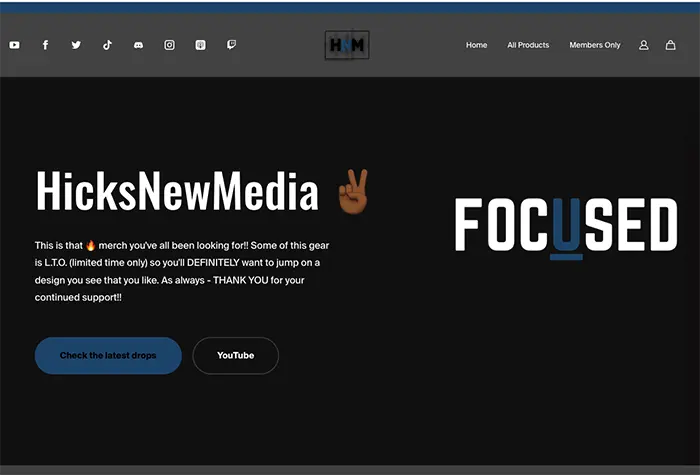Click the HNM logo in header

coord(346,45)
